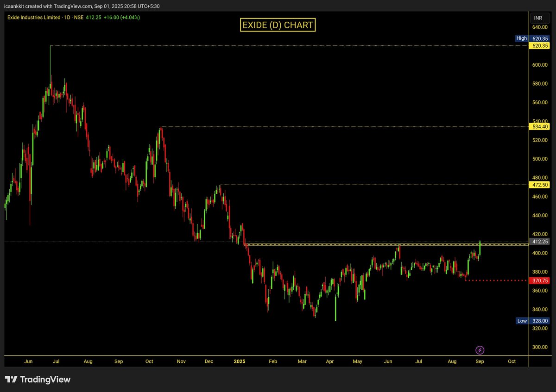556x392 pixels.
Task: Click the latest green candle at 412
Action: click(480, 248)
